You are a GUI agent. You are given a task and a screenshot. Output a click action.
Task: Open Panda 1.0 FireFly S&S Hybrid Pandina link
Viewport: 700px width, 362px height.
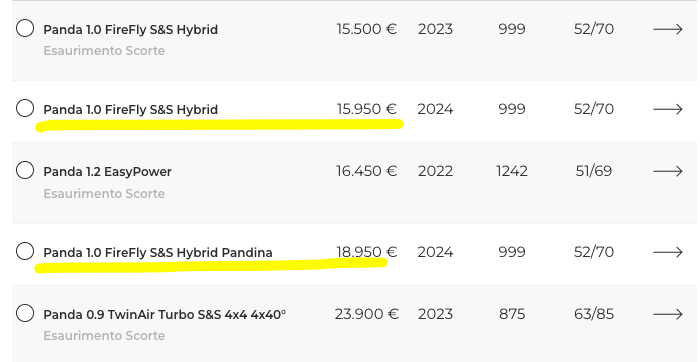(158, 253)
